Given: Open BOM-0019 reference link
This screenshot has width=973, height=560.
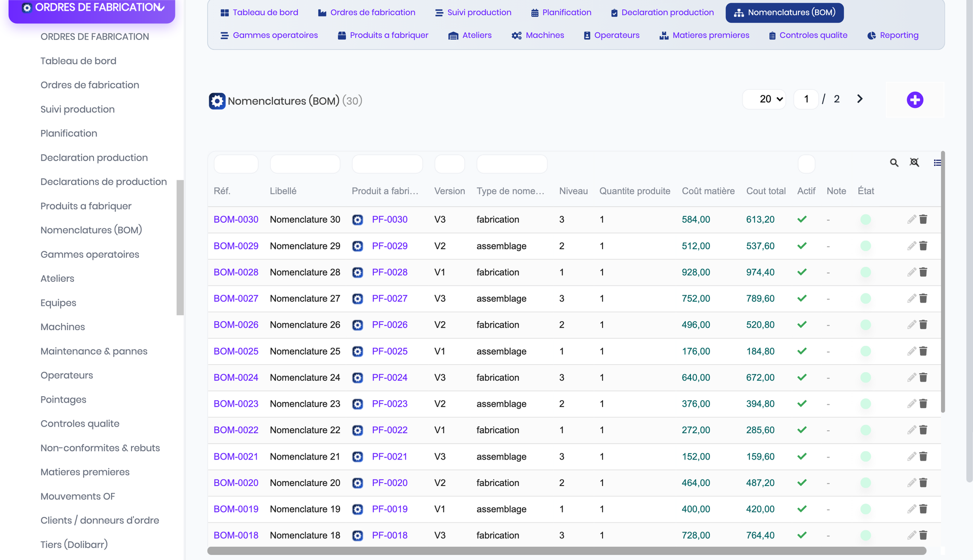Looking at the screenshot, I should [x=236, y=509].
